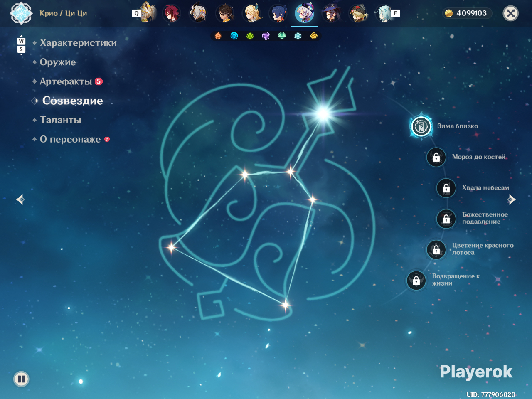532x399 pixels.
Task: Switch to the white-haired horned character avatar
Action: click(x=198, y=13)
